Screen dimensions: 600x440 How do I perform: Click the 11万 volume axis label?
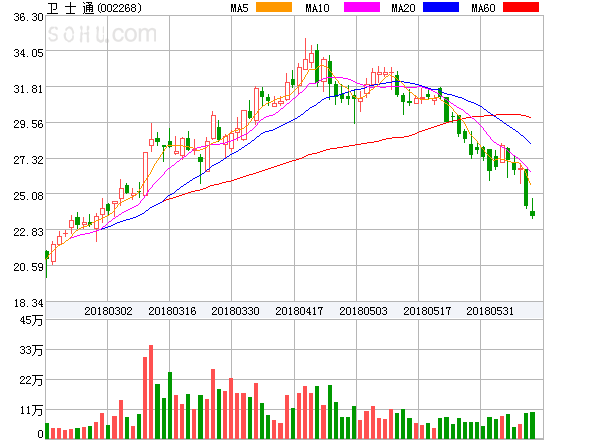click(31, 411)
